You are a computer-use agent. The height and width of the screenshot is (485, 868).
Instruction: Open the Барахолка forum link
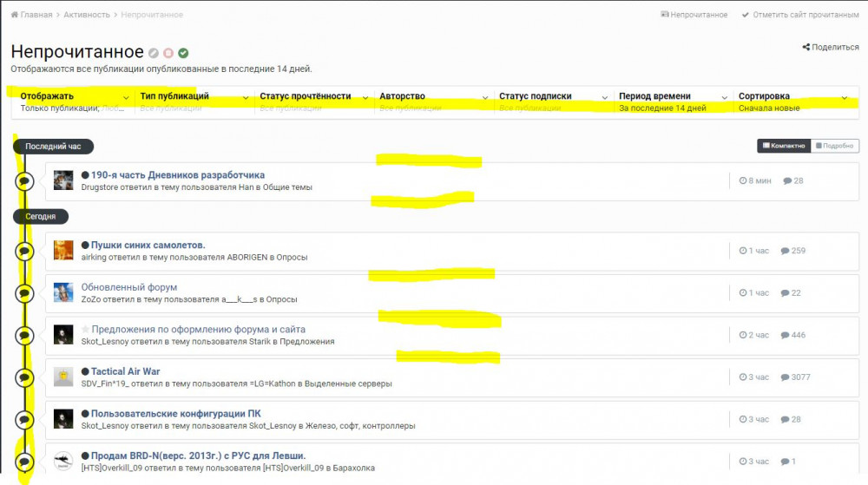pos(354,468)
